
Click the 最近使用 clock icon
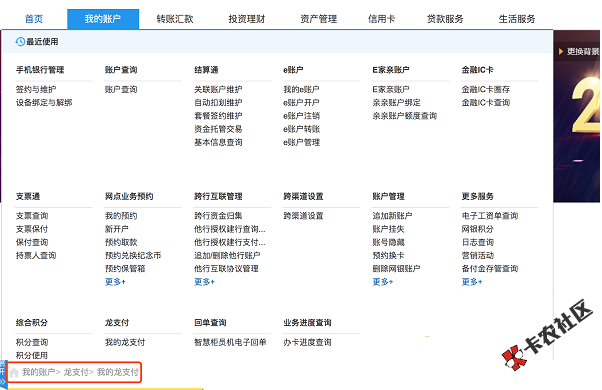tap(20, 41)
